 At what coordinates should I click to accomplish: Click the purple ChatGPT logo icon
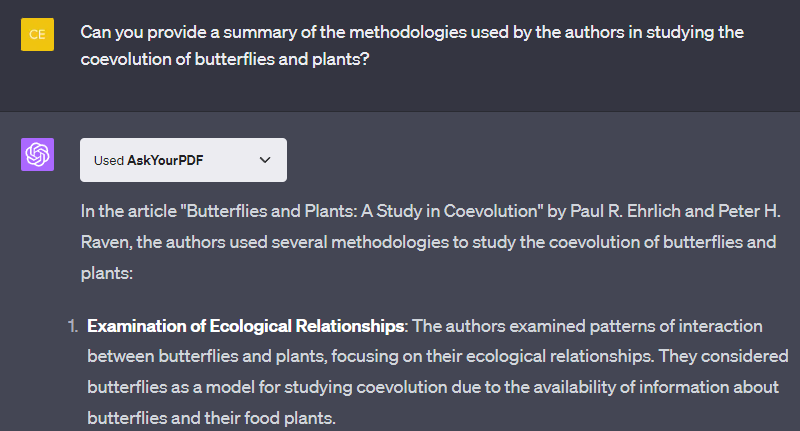[x=37, y=155]
